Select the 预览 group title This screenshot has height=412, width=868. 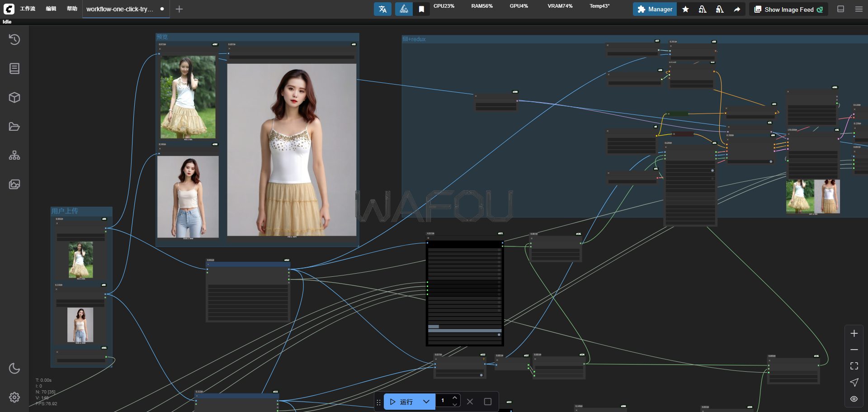tap(162, 37)
